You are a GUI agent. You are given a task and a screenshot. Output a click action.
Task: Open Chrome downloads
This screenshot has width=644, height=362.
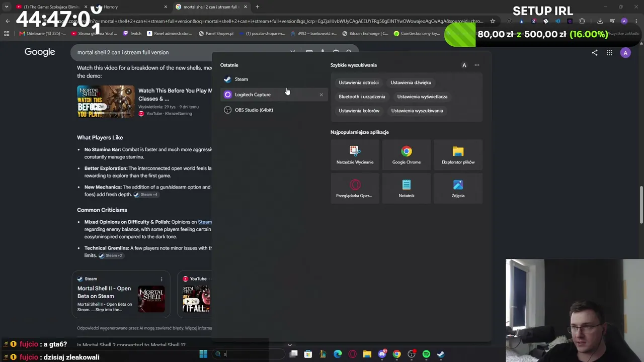pos(600,21)
